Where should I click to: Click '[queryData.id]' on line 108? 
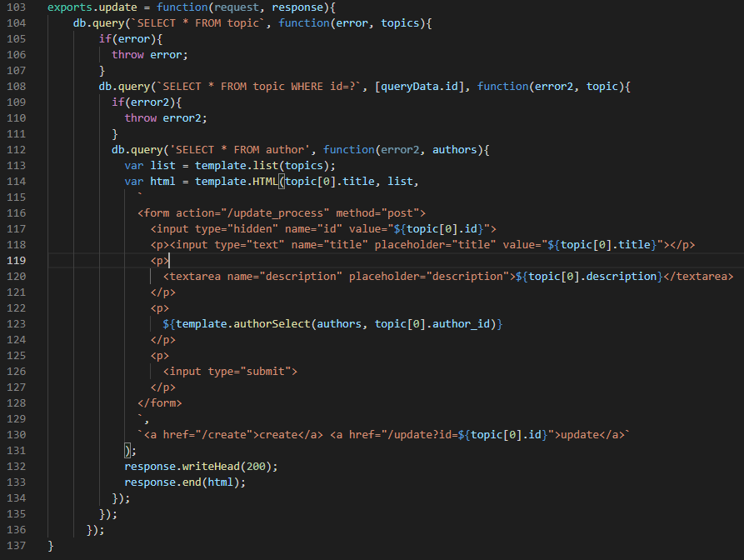click(x=419, y=87)
